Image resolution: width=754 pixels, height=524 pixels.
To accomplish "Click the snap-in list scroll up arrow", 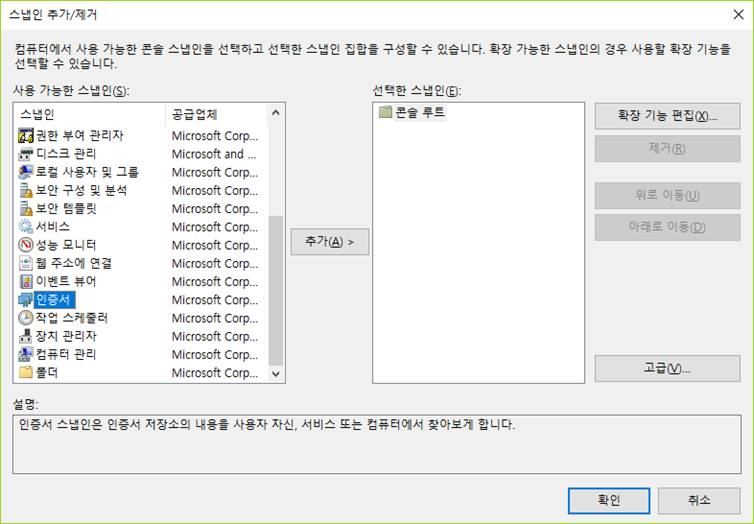I will (276, 113).
